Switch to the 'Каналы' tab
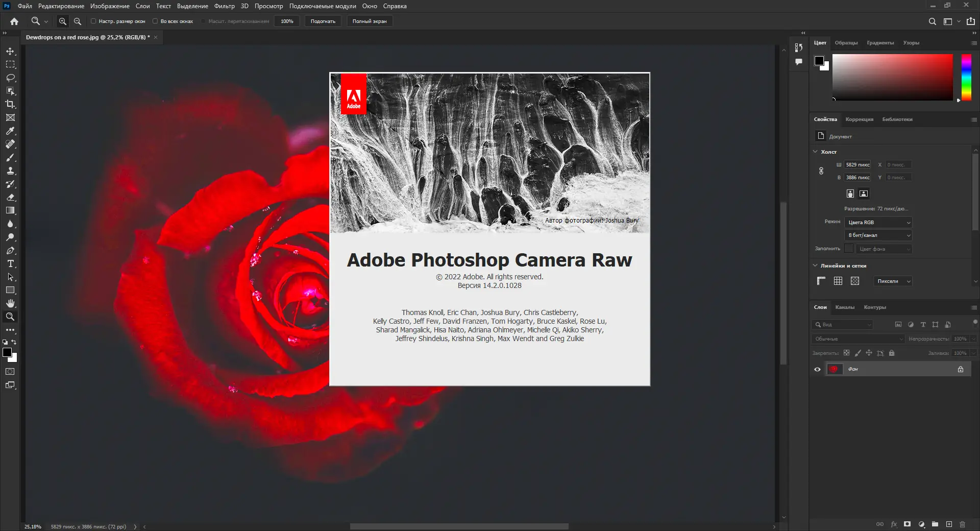Viewport: 980px width, 531px height. tap(845, 307)
